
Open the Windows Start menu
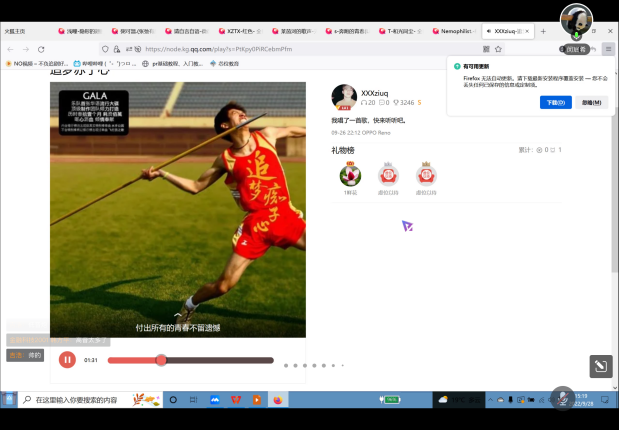click(x=9, y=400)
